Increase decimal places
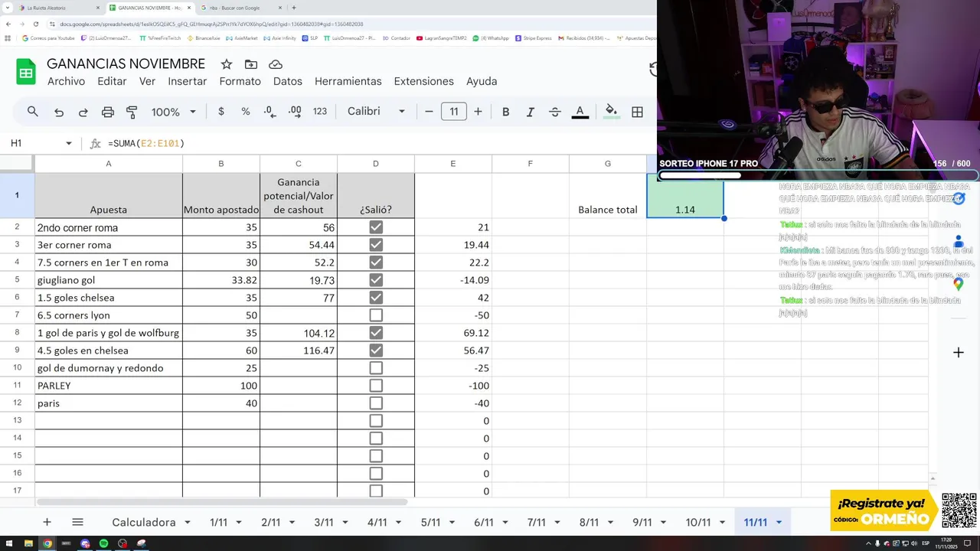Image resolution: width=980 pixels, height=551 pixels. (x=295, y=112)
